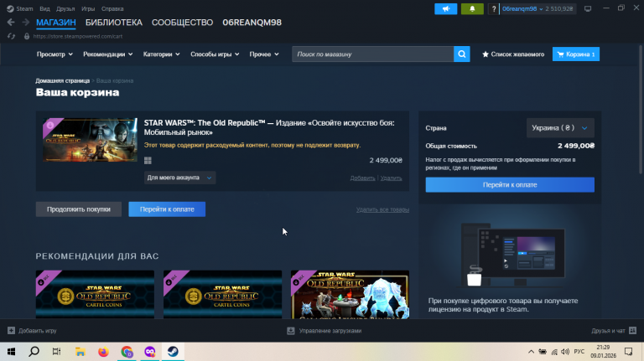This screenshot has width=644, height=361.
Task: Switch to the СООБЩЕСТВО tab
Action: [182, 23]
